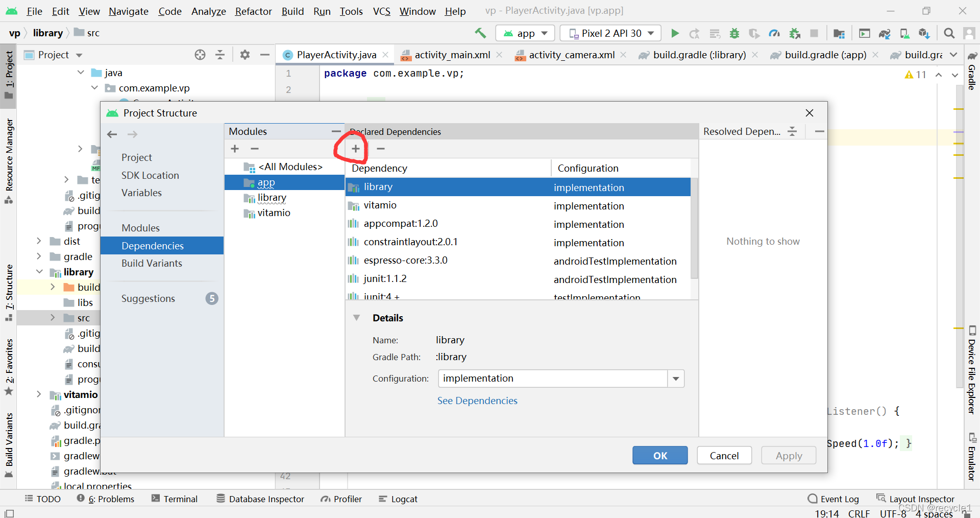Minimize the Modules panel
This screenshot has width=980, height=518.
click(x=336, y=131)
